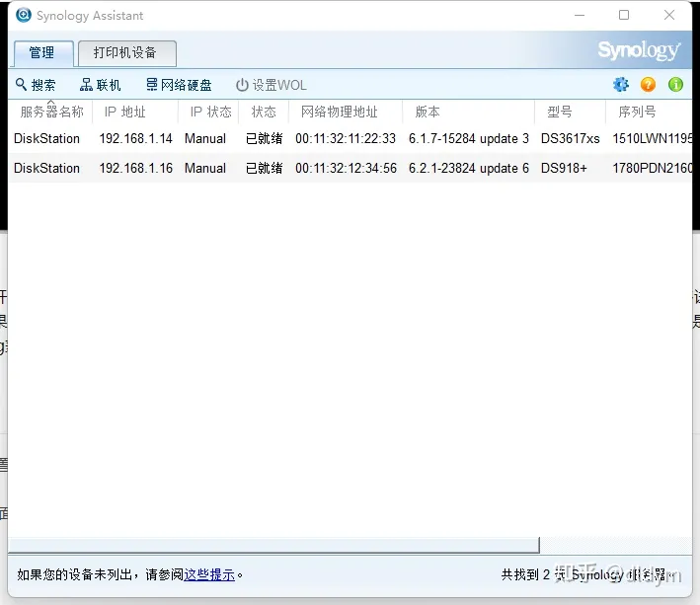
Task: Click IP address 192.168.1.14
Action: pyautogui.click(x=135, y=139)
